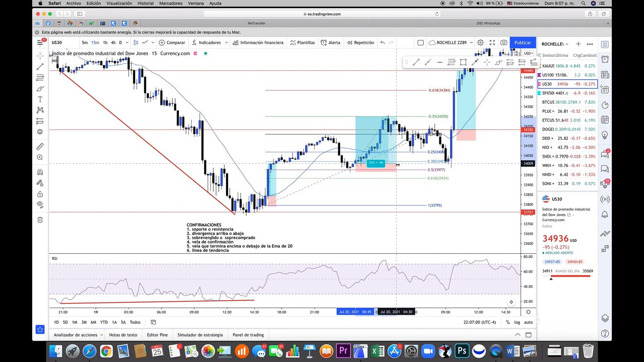Open ROCHELLE ZZ89 layout dropdown
The width and height of the screenshot is (644, 362).
(472, 43)
